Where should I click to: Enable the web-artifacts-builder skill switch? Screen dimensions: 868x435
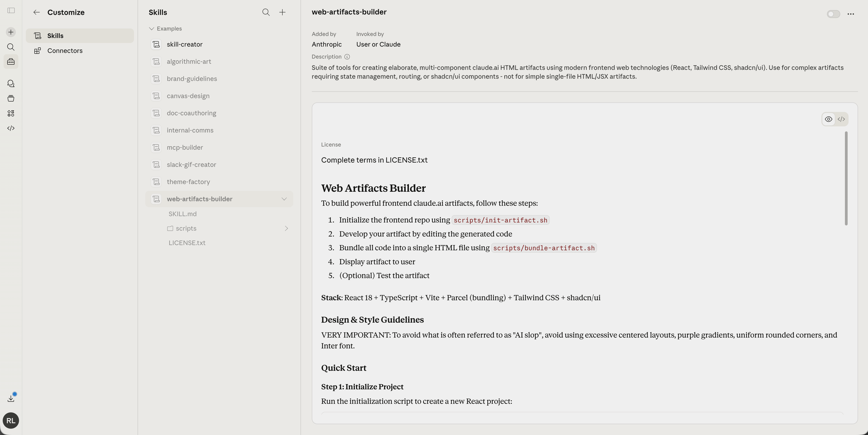coord(833,14)
